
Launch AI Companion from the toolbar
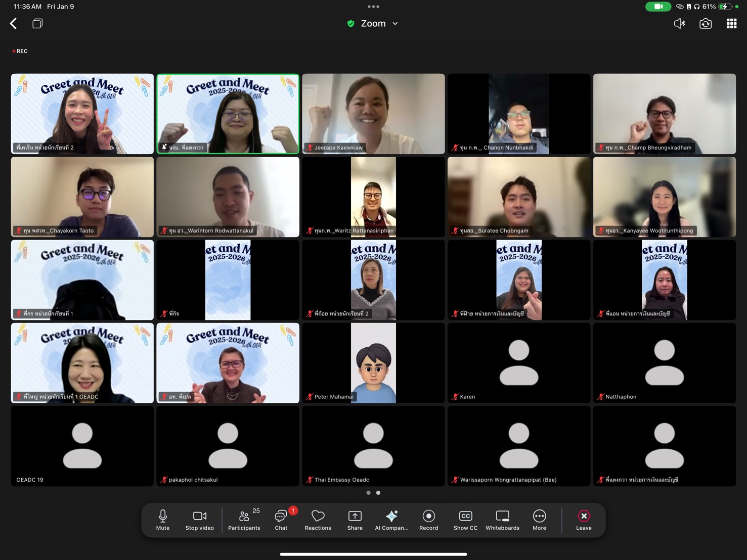point(391,520)
